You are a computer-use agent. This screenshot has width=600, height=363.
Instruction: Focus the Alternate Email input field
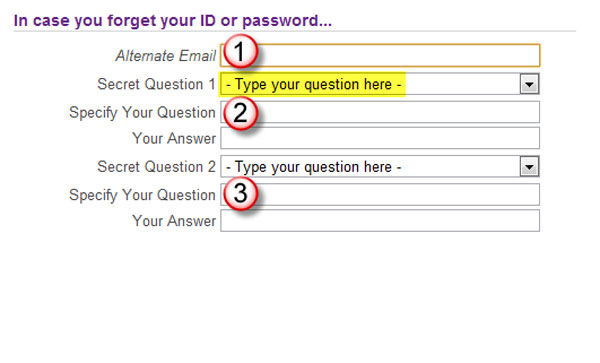tap(380, 55)
